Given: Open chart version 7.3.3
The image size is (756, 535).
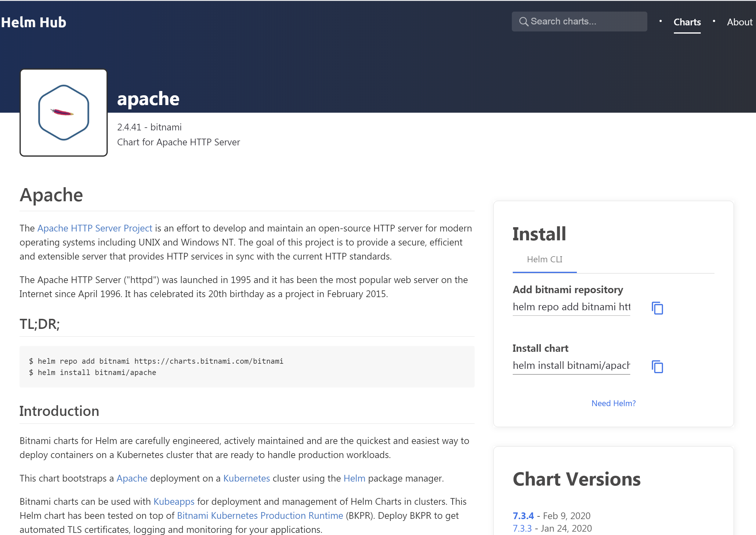Looking at the screenshot, I should (x=522, y=528).
